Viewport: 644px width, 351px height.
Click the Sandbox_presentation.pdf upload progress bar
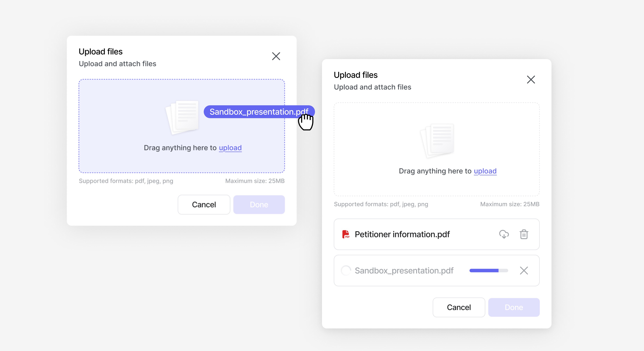(488, 270)
